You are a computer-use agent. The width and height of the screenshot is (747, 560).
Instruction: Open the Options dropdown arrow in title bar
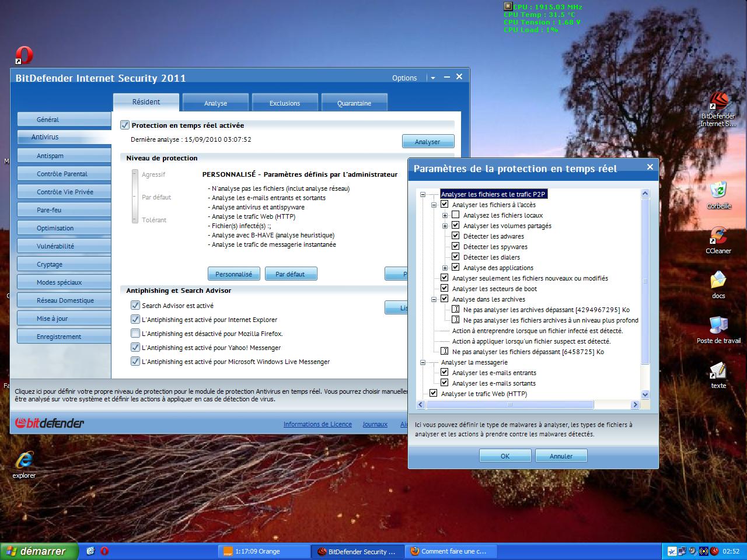[x=432, y=78]
